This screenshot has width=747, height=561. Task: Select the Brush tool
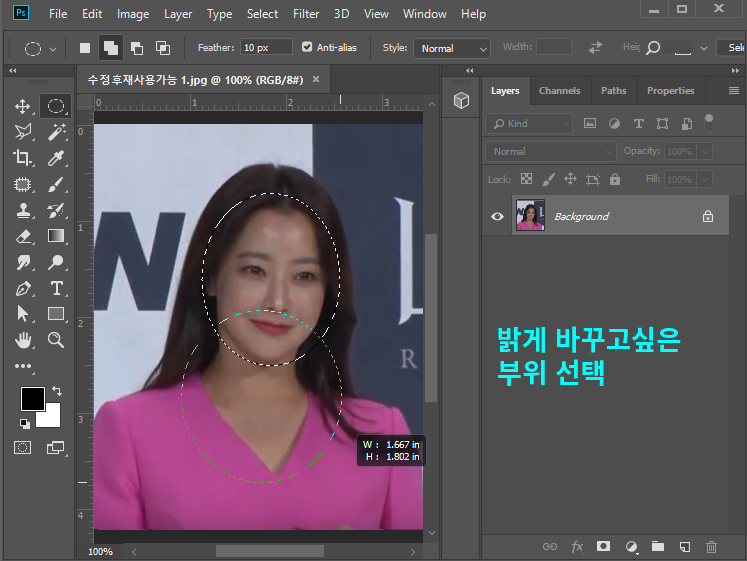pos(56,184)
